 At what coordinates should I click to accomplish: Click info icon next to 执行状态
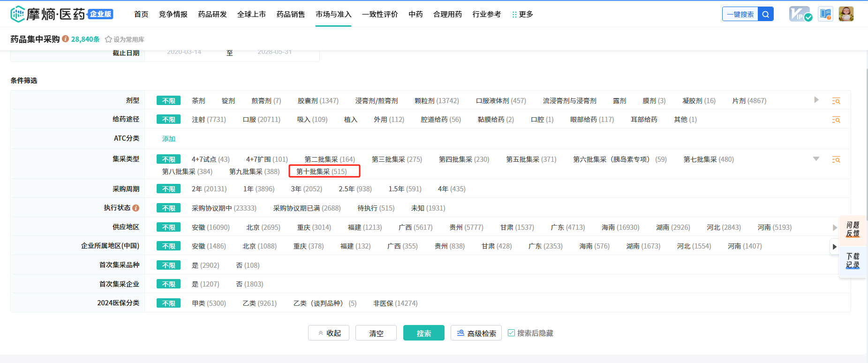coord(136,208)
